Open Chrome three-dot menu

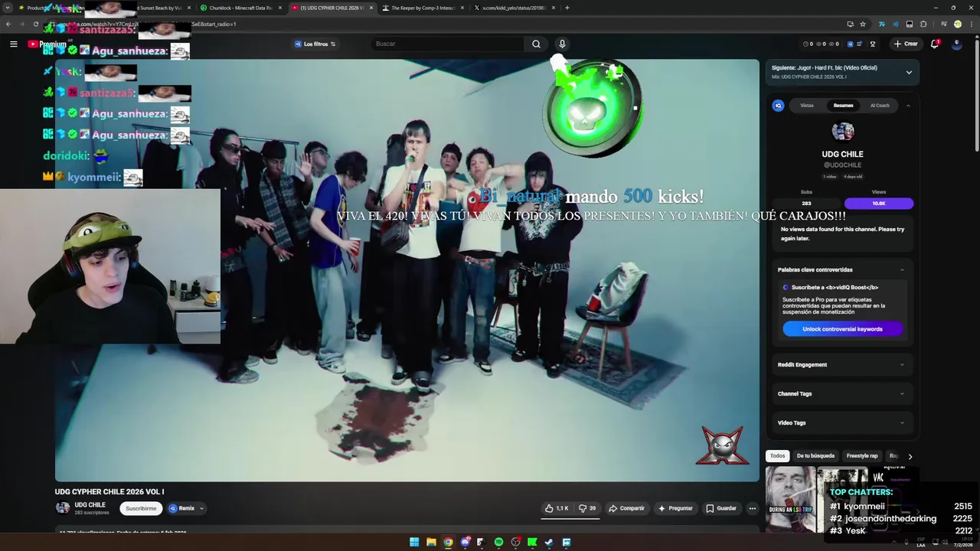click(x=970, y=24)
